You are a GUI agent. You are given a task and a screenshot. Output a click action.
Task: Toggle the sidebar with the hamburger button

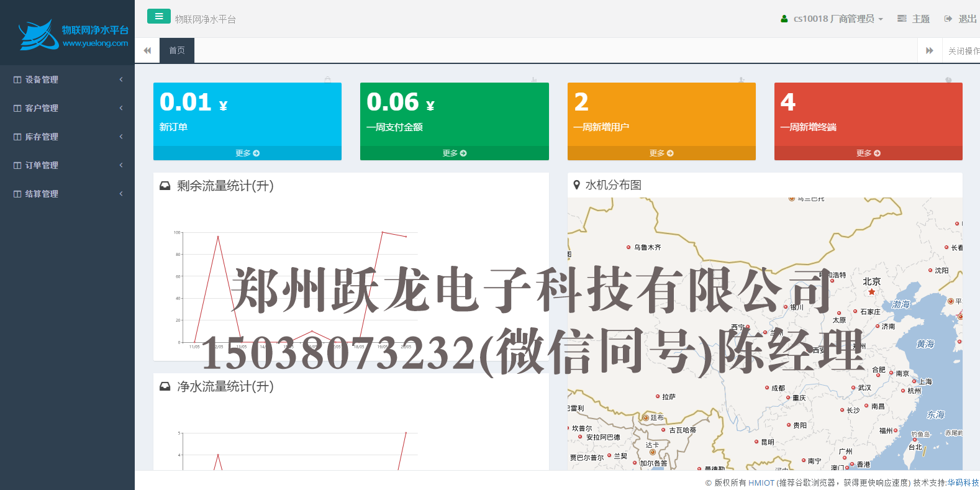point(159,16)
